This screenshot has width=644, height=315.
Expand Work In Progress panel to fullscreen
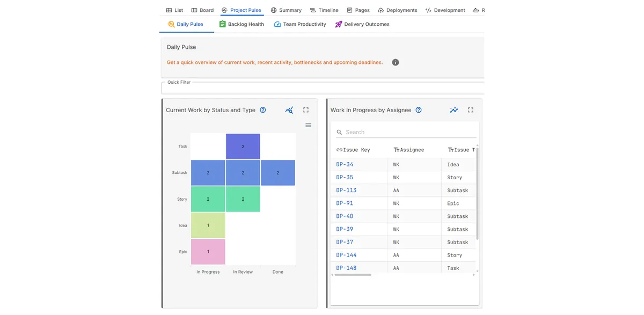coord(471,110)
